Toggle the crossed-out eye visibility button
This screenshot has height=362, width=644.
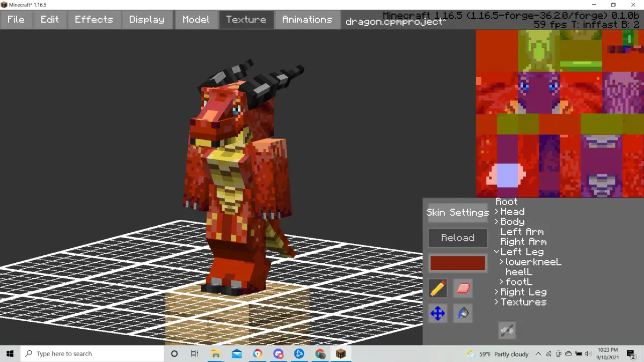pyautogui.click(x=507, y=330)
